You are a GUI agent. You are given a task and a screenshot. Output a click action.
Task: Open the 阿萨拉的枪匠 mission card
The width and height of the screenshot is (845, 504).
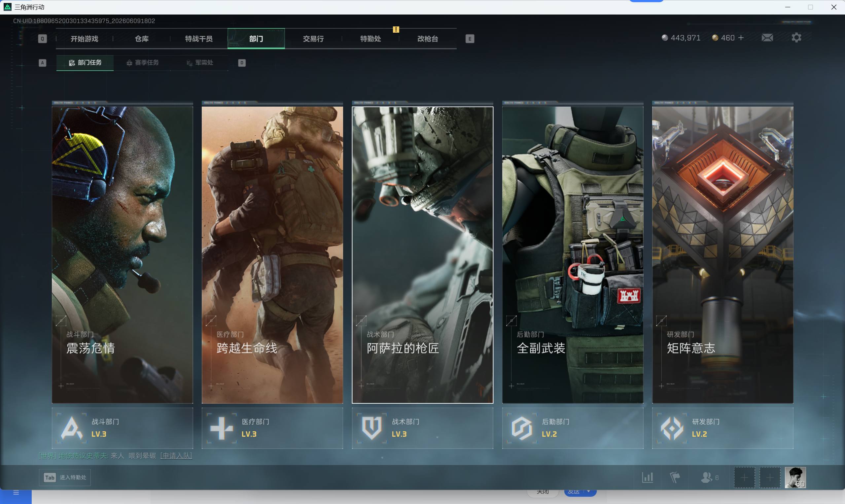(x=423, y=255)
